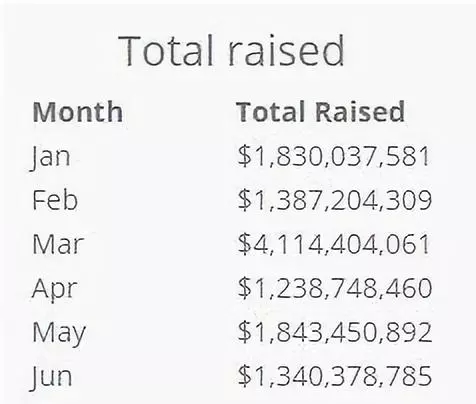Click the Mar month cell
The height and width of the screenshot is (404, 476).
(x=57, y=244)
